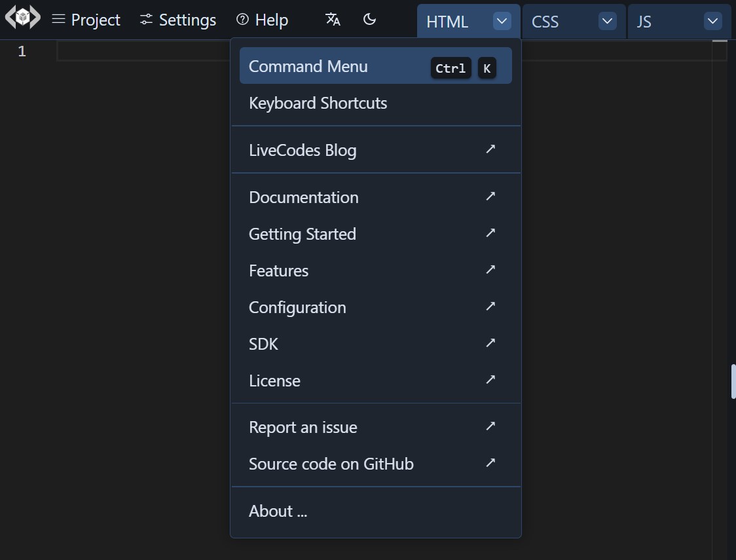Open Source code on GitHub
The width and height of the screenshot is (736, 560).
331,463
